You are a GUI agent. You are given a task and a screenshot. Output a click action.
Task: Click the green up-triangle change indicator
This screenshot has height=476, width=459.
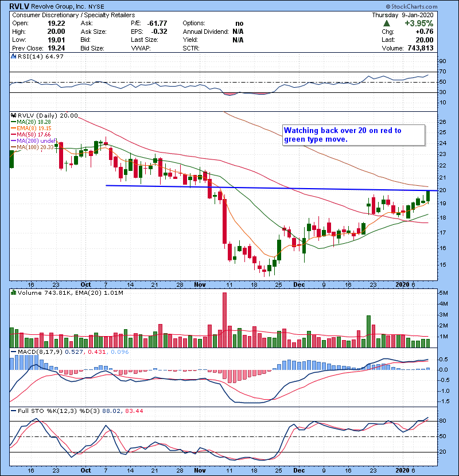[386, 24]
